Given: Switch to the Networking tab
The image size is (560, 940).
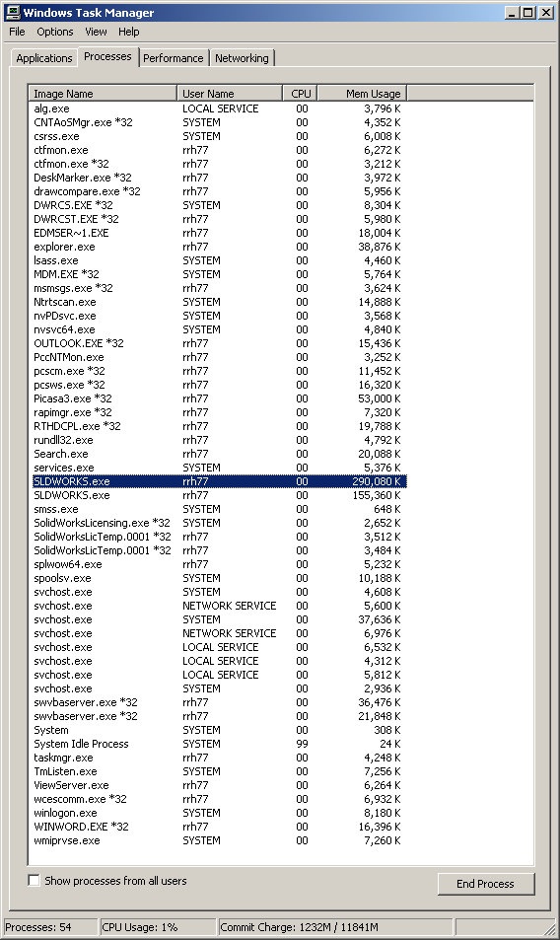Looking at the screenshot, I should tap(242, 58).
